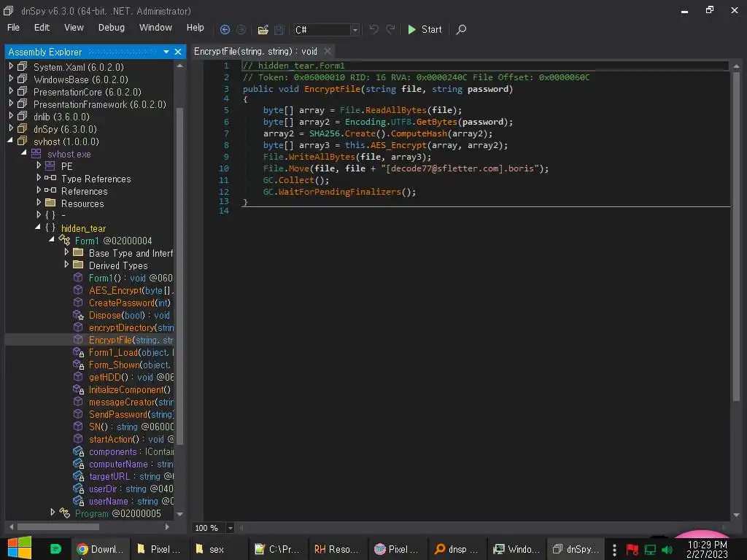Click the InitializeComponent() method icon

click(x=78, y=389)
